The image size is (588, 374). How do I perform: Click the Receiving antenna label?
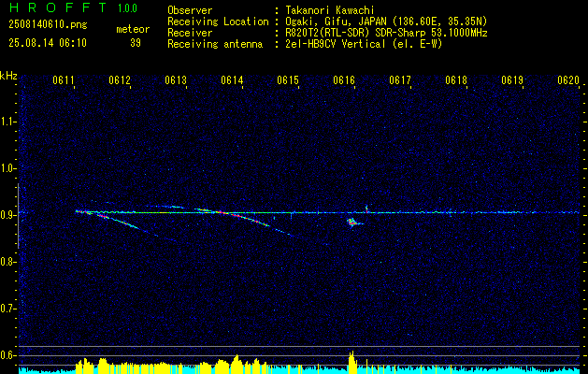tap(215, 44)
